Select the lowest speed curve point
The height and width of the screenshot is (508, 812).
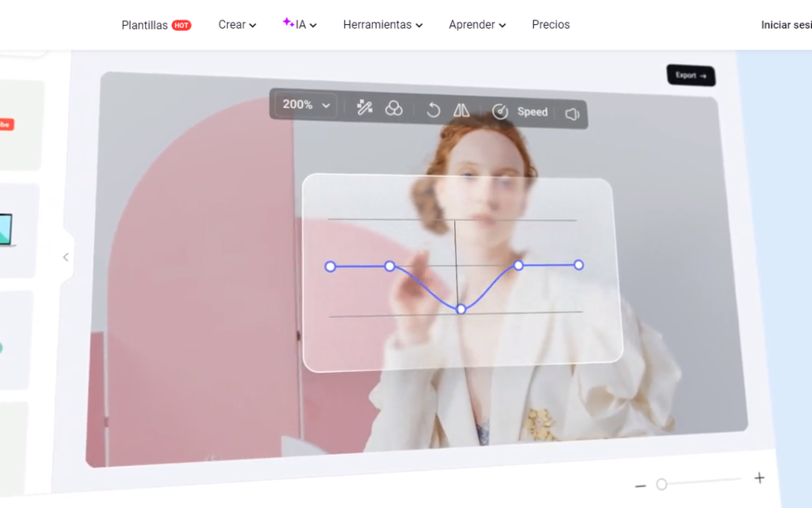click(x=461, y=309)
